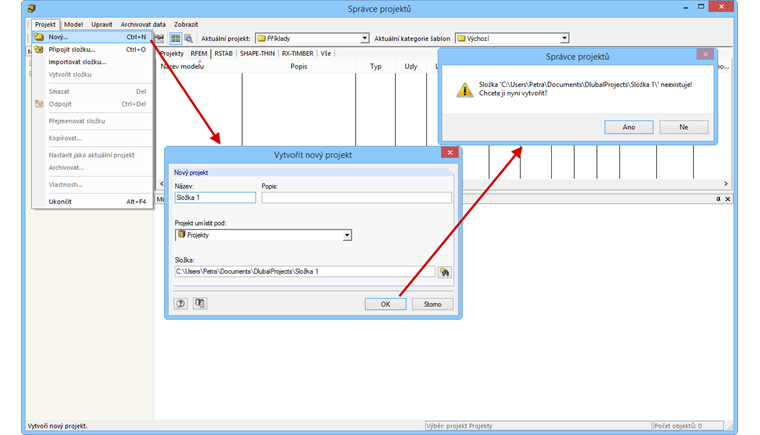The image size is (760, 435).
Task: Switch to the Vše tab
Action: pyautogui.click(x=326, y=53)
